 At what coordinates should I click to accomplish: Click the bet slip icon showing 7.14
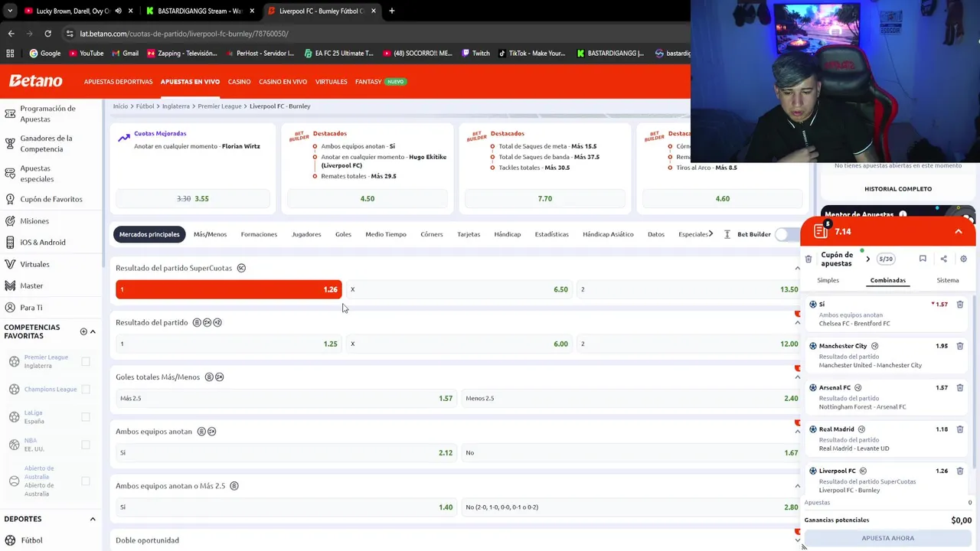click(822, 231)
